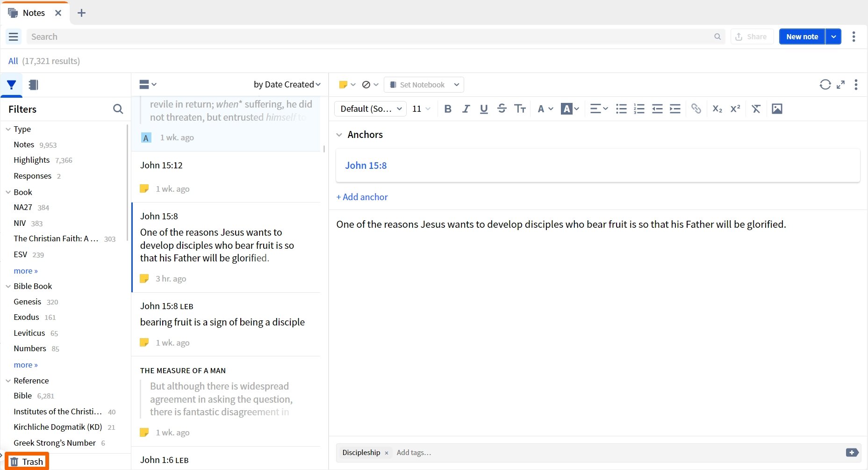Toggle strikethrough formatting
The width and height of the screenshot is (868, 470).
pos(502,109)
